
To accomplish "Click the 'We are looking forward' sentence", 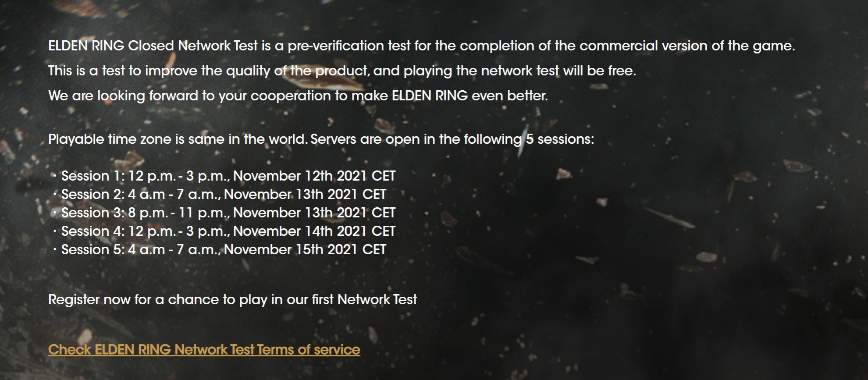I will [x=298, y=96].
